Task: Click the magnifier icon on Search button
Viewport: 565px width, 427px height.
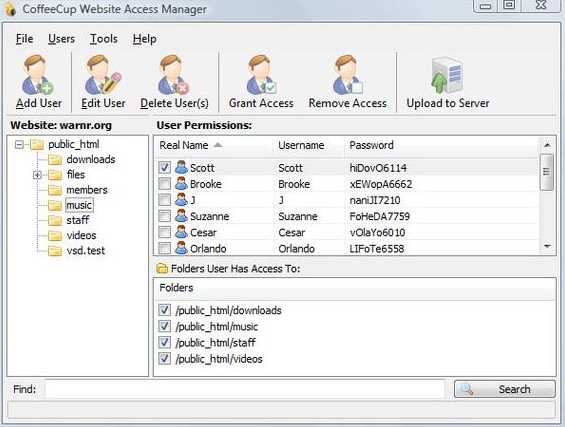Action: [x=467, y=389]
